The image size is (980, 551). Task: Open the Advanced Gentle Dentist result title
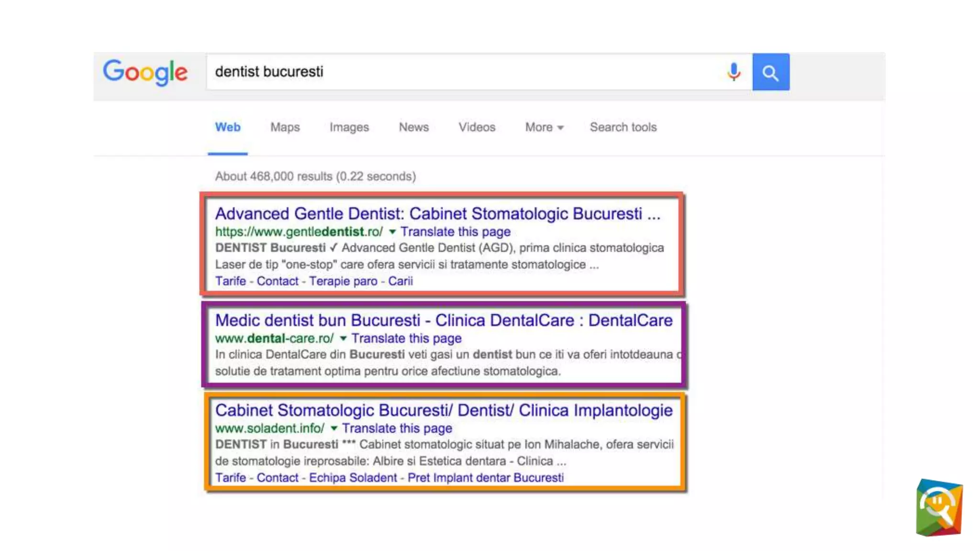437,214
